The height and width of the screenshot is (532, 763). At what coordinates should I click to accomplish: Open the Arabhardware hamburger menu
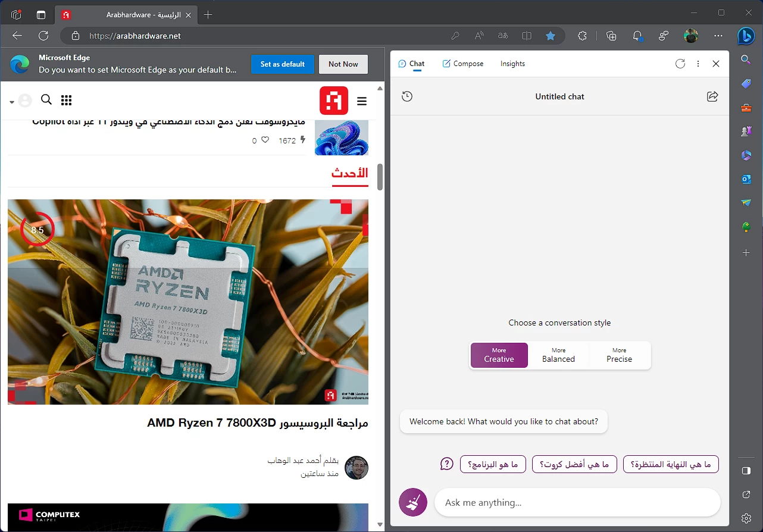click(362, 101)
